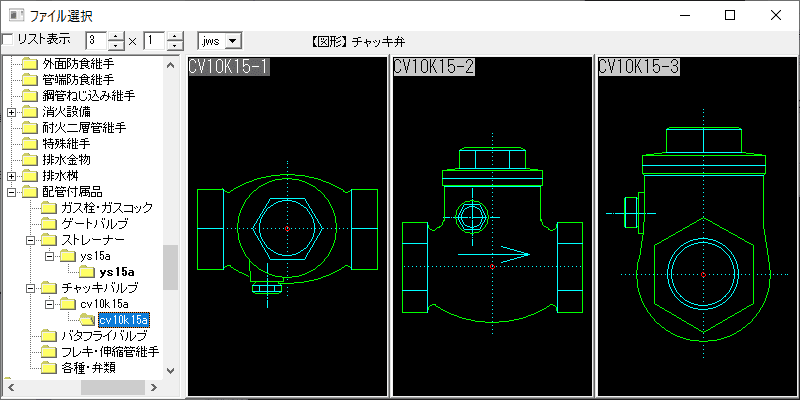Select the highlighted cv10k15a tree label

pos(124,320)
